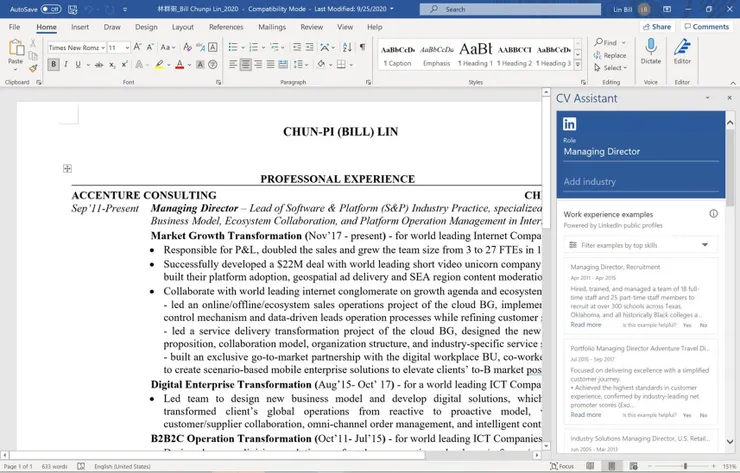Toggle Strikethrough formatting

point(99,65)
